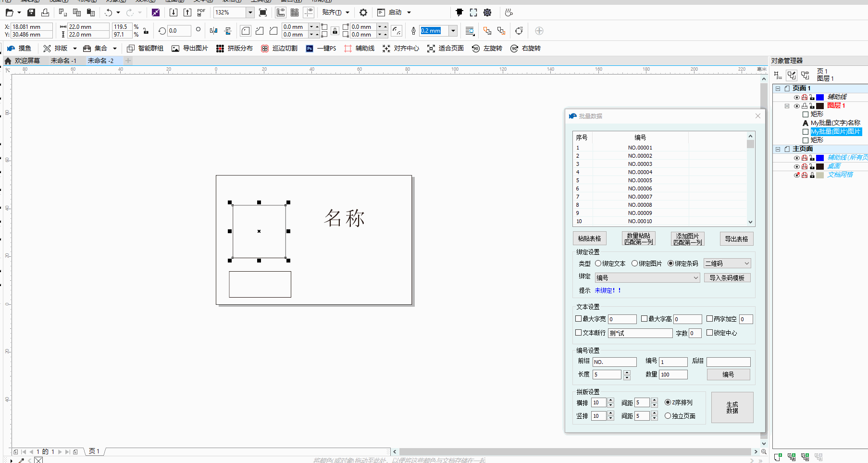Select the 独立页面 radio option
Viewport: 868px width, 463px height.
pyautogui.click(x=668, y=416)
